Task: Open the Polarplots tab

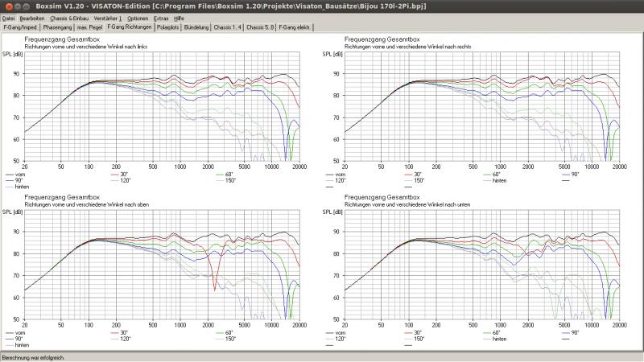Action: 168,27
